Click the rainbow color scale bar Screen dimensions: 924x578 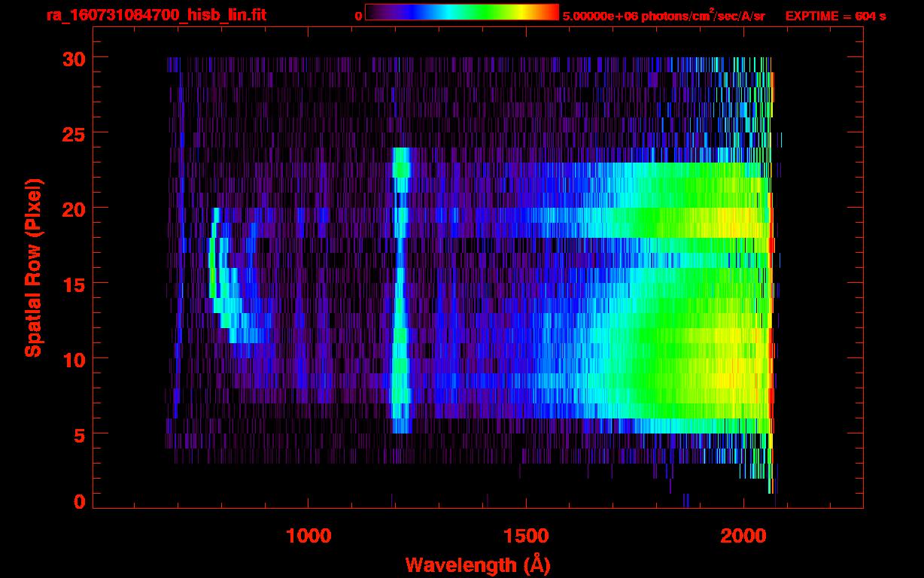(462, 12)
